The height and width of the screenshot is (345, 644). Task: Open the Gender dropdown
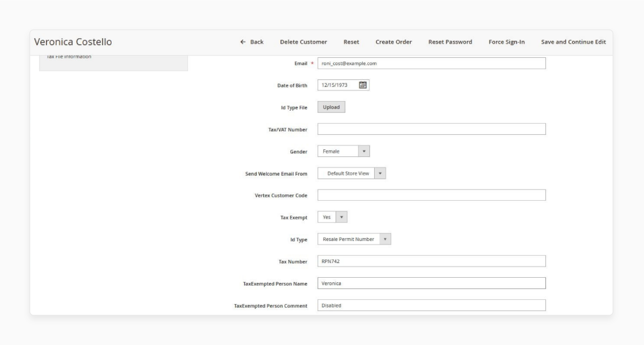tap(344, 151)
